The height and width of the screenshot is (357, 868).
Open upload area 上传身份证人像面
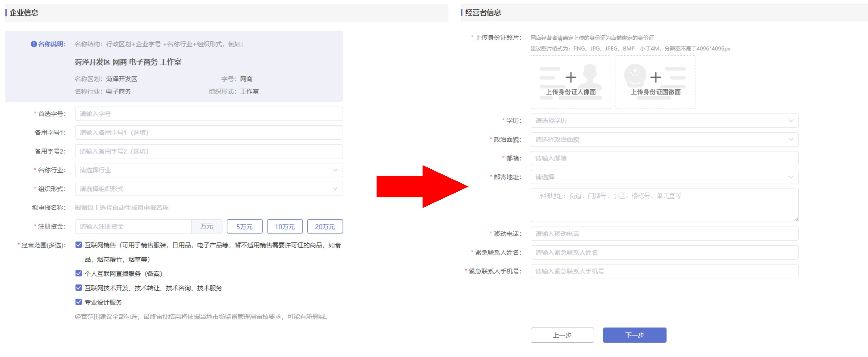[x=570, y=82]
